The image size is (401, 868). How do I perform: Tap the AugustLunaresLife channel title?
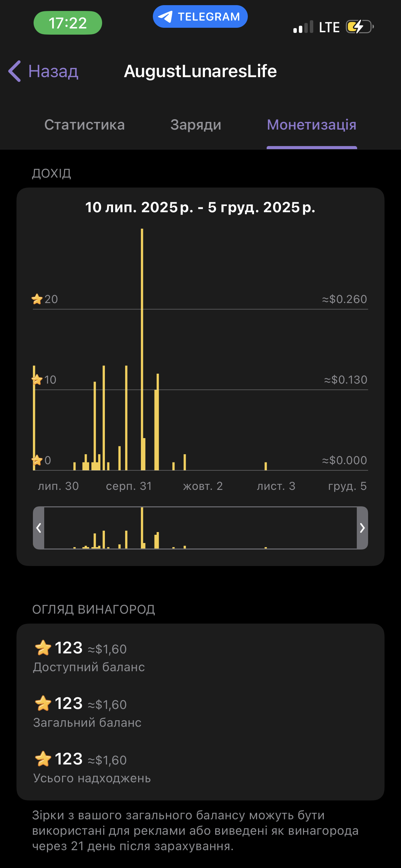(x=200, y=71)
